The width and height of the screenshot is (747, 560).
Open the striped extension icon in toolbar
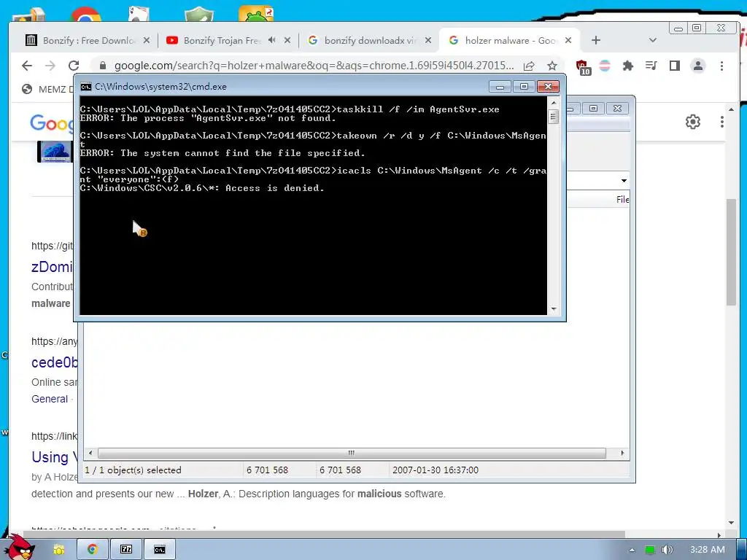click(605, 66)
